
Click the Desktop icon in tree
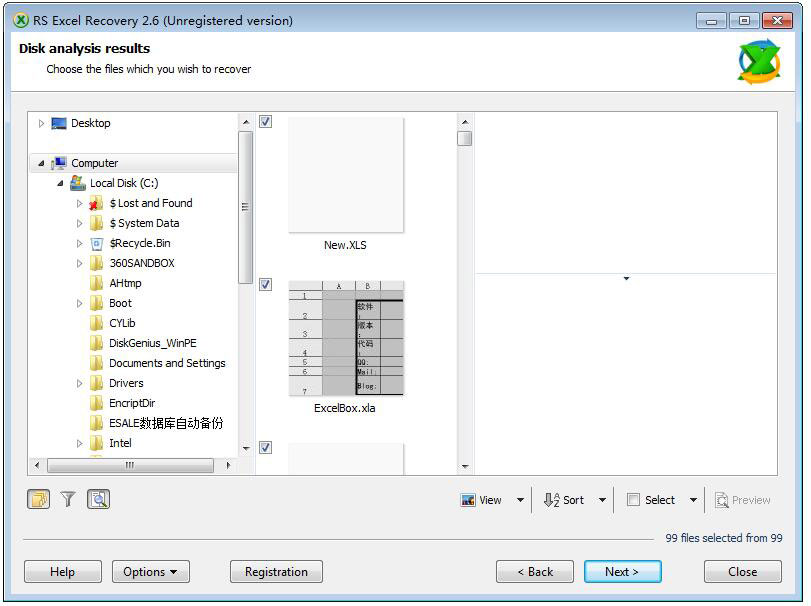pyautogui.click(x=59, y=123)
